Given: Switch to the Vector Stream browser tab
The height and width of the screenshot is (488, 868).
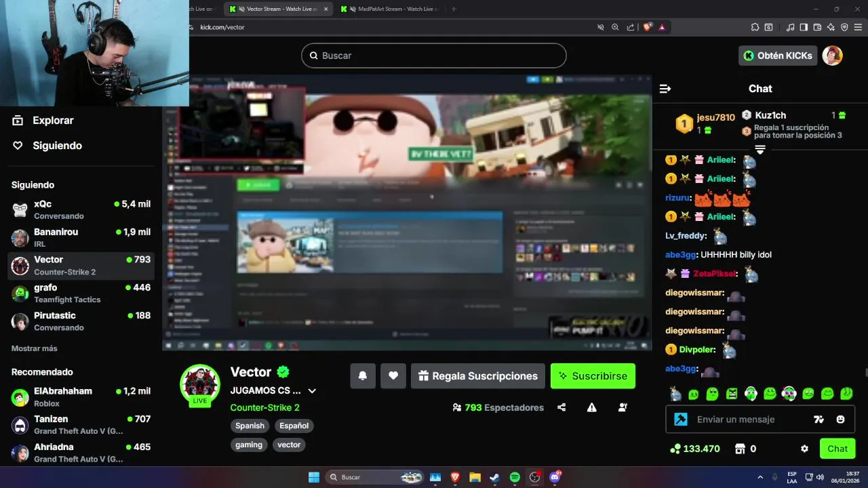Looking at the screenshot, I should click(279, 9).
